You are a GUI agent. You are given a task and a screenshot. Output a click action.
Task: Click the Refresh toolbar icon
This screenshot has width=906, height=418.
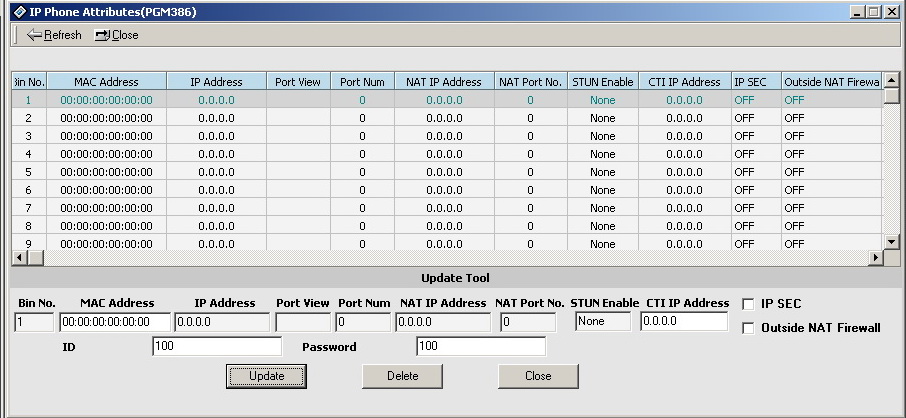33,35
